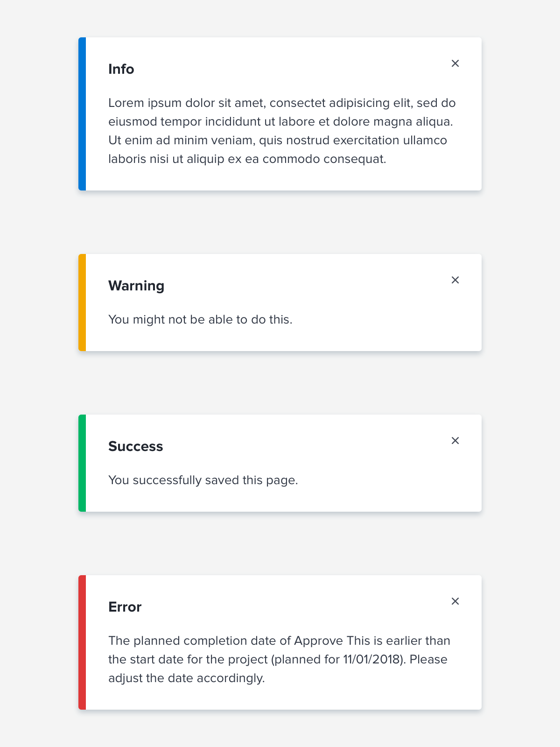Dismiss the Success message
The image size is (560, 747).
455,441
